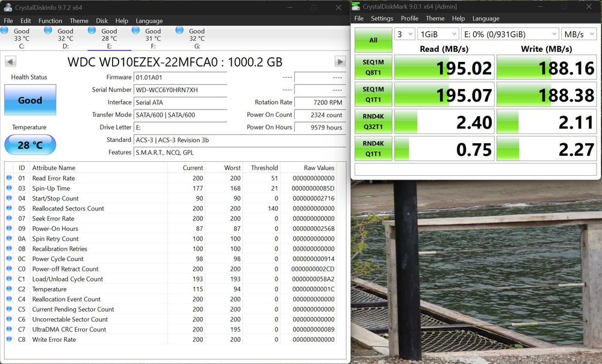The height and width of the screenshot is (364, 602).
Task: Open test count dropdown showing 3
Action: tap(405, 34)
